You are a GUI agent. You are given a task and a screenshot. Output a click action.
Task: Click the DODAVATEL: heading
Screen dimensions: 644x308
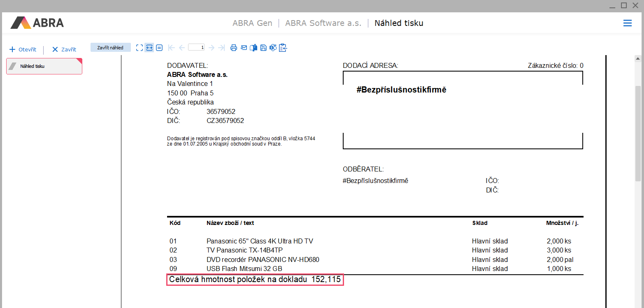188,65
